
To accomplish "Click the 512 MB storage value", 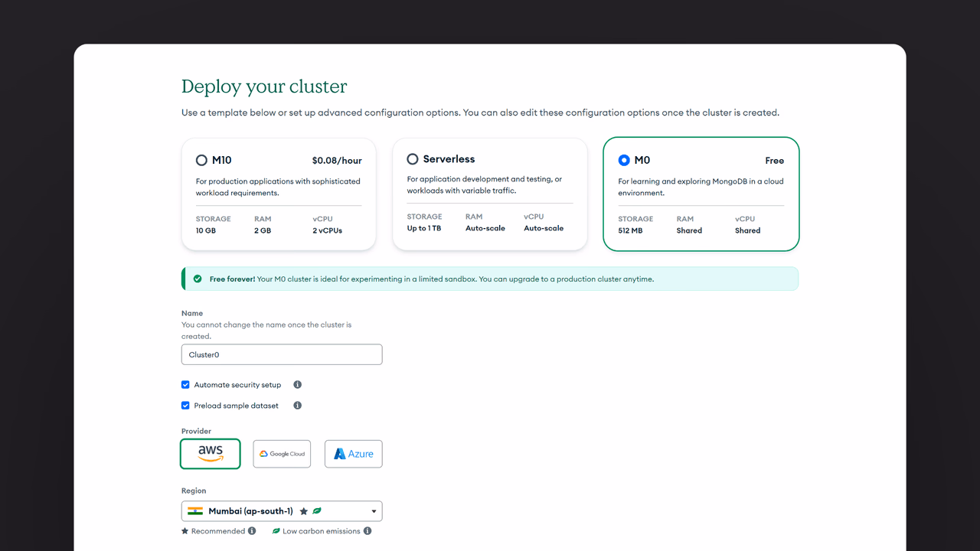I will tap(631, 230).
